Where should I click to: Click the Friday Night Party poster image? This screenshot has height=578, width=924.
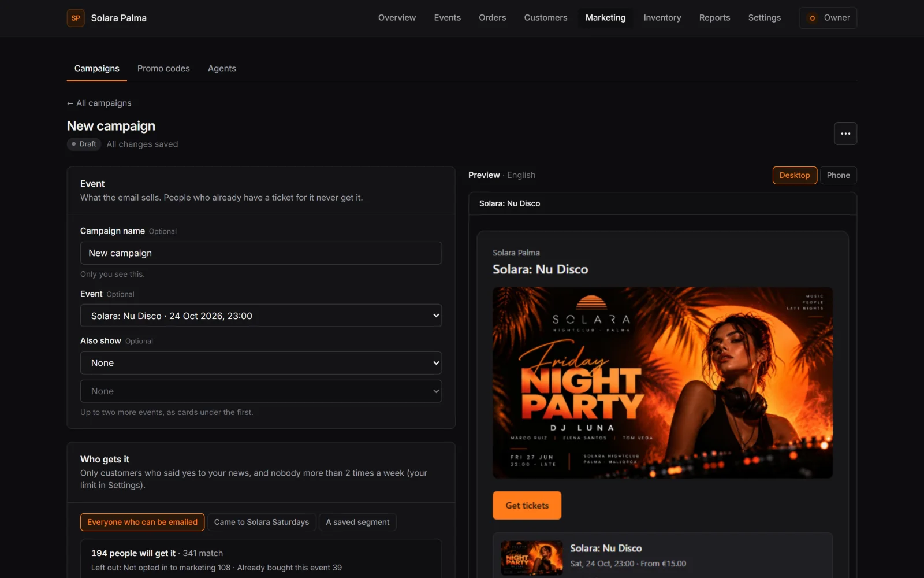pos(662,383)
